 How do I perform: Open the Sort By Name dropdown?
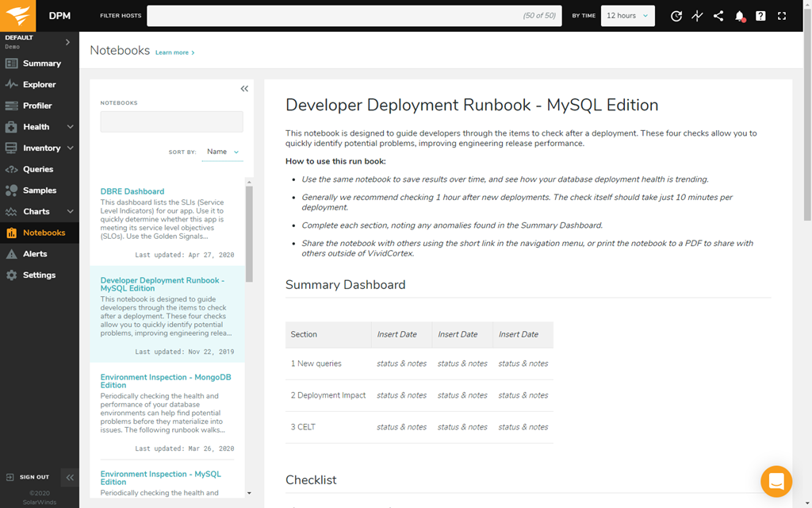(222, 152)
